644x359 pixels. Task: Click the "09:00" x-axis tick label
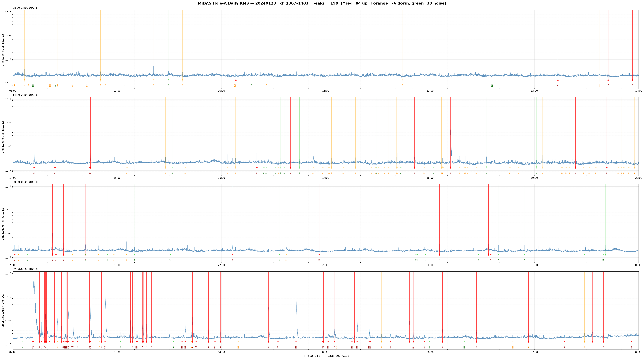[117, 91]
